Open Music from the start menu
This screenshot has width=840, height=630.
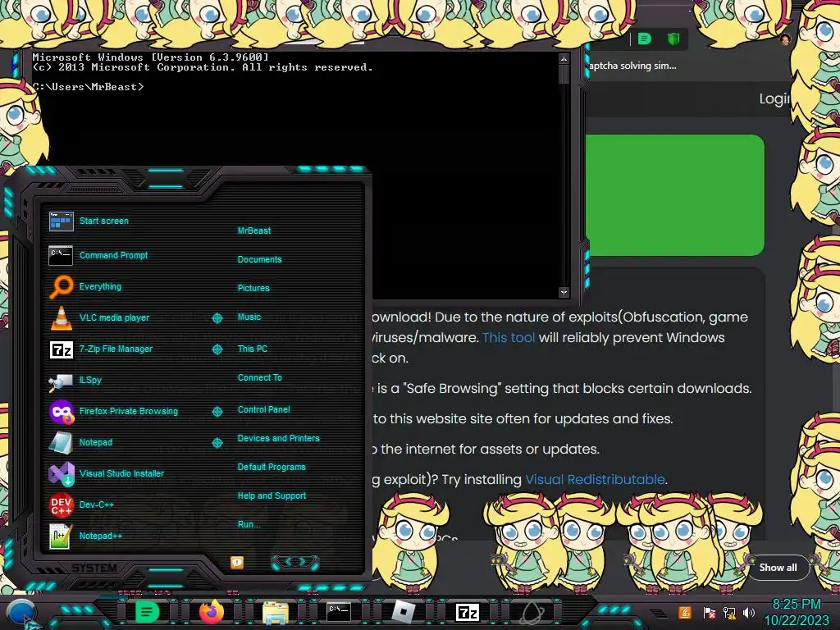tap(249, 317)
